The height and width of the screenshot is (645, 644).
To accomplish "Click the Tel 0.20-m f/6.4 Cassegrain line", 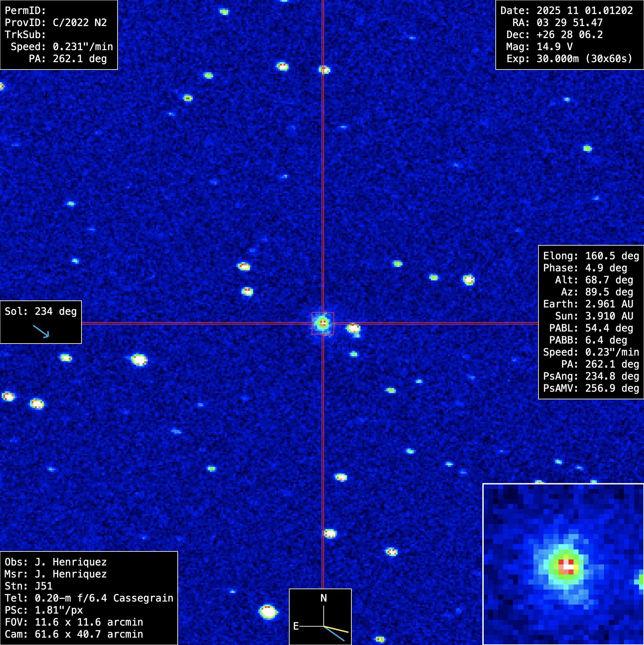I will [89, 598].
